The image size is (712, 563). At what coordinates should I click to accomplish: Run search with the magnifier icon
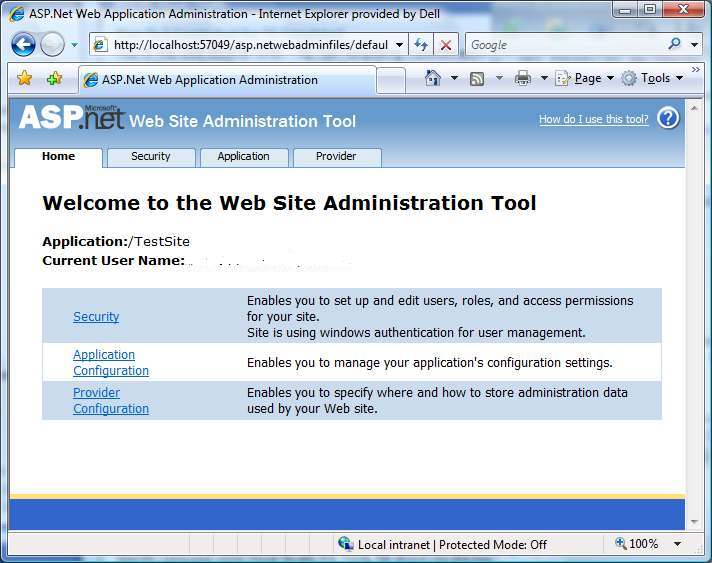pyautogui.click(x=675, y=44)
